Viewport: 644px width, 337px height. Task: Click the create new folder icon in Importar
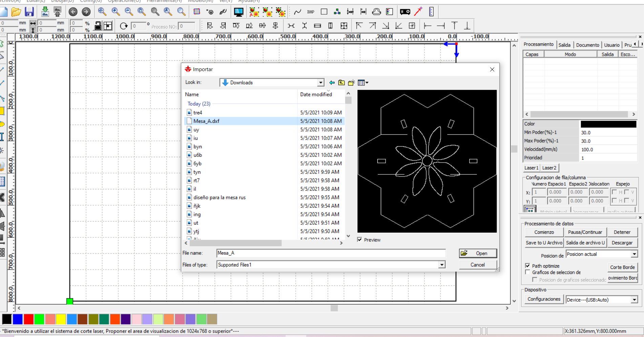point(351,83)
